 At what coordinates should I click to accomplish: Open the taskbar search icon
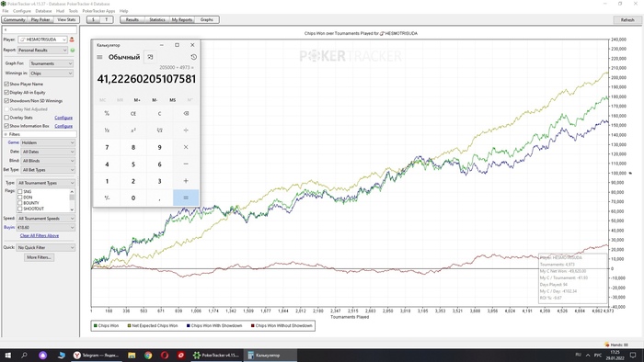pyautogui.click(x=24, y=355)
